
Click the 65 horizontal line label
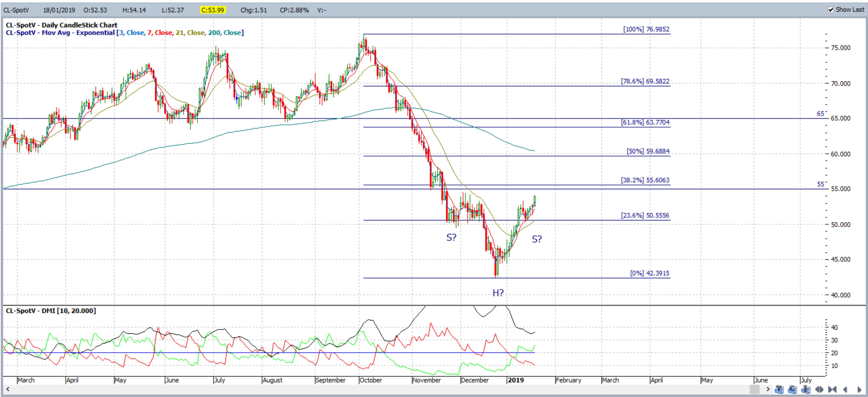820,114
